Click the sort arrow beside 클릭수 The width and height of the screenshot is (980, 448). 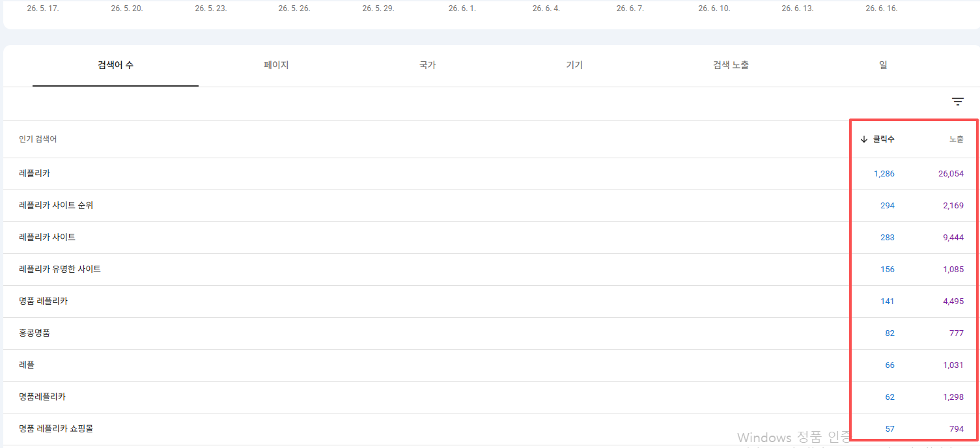point(864,139)
